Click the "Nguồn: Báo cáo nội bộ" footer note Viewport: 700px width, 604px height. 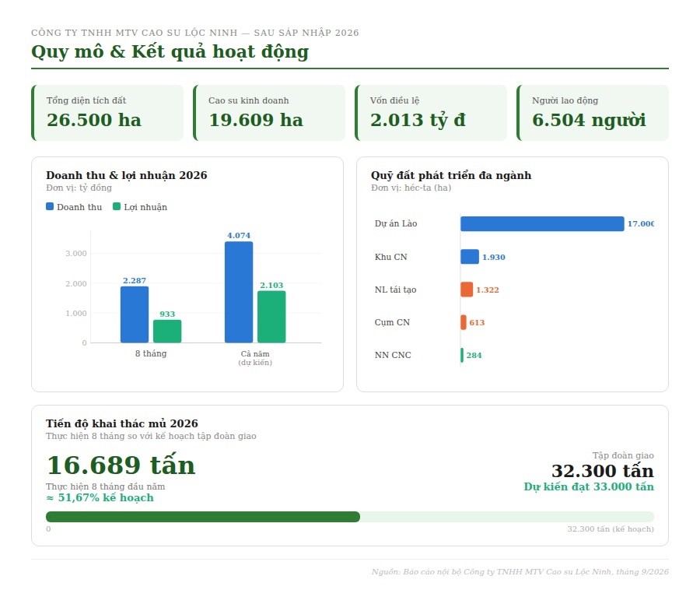coord(520,572)
